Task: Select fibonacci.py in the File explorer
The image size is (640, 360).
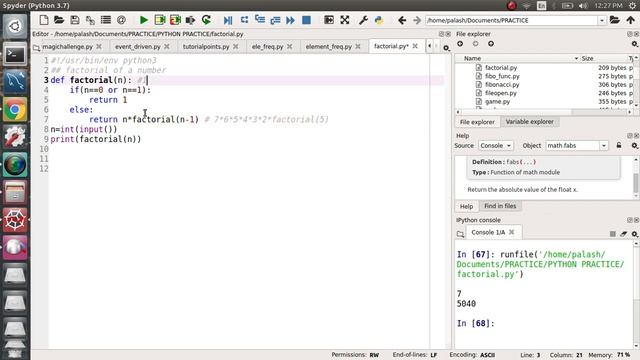Action: coord(502,84)
